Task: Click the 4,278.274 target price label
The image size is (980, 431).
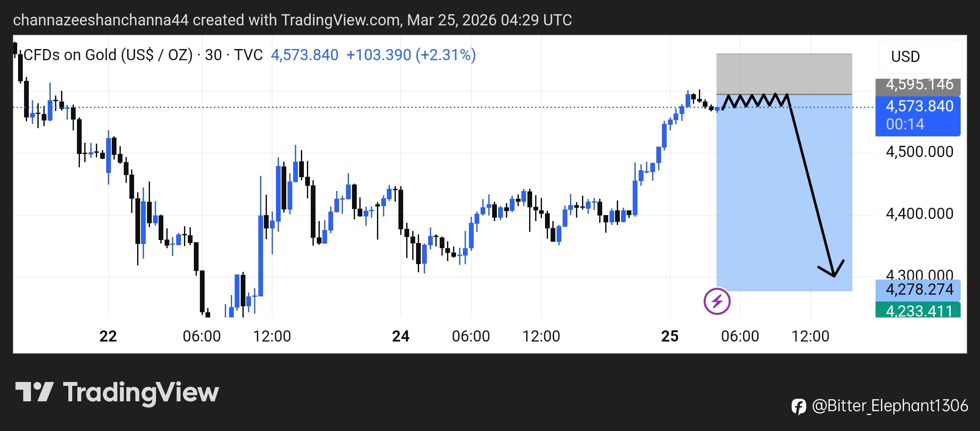Action: point(918,289)
